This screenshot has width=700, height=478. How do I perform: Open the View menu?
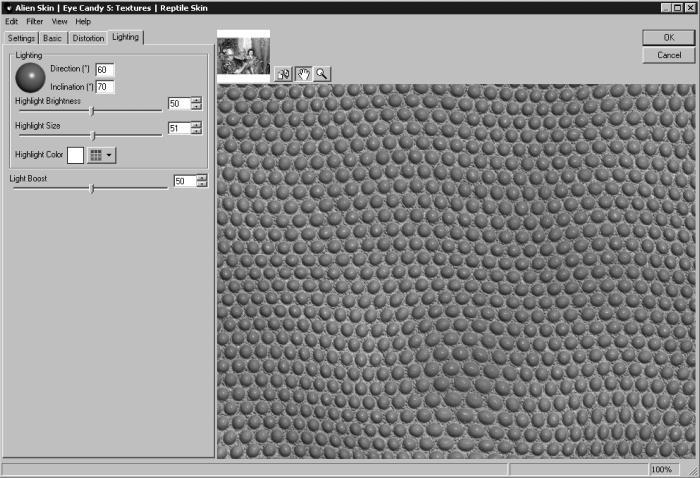tap(60, 21)
